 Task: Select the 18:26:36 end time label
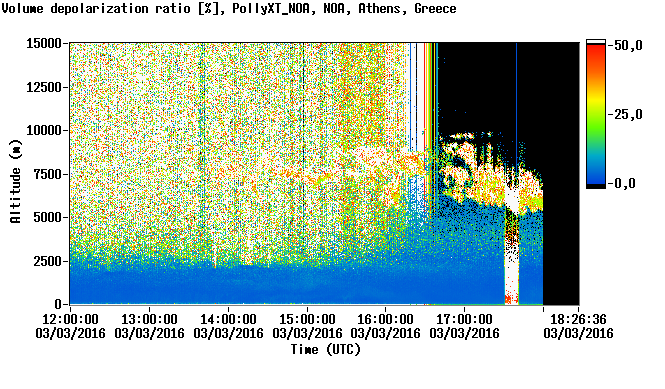click(578, 319)
